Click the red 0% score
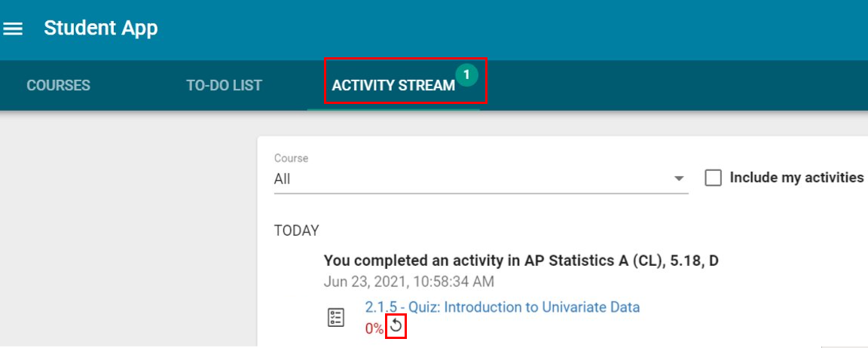Screen dimensions: 868x348 (x=374, y=328)
